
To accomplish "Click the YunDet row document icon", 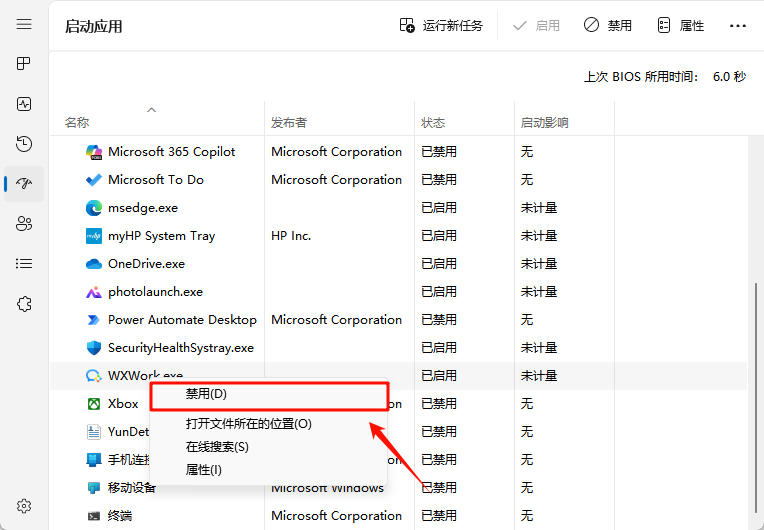I will click(94, 432).
